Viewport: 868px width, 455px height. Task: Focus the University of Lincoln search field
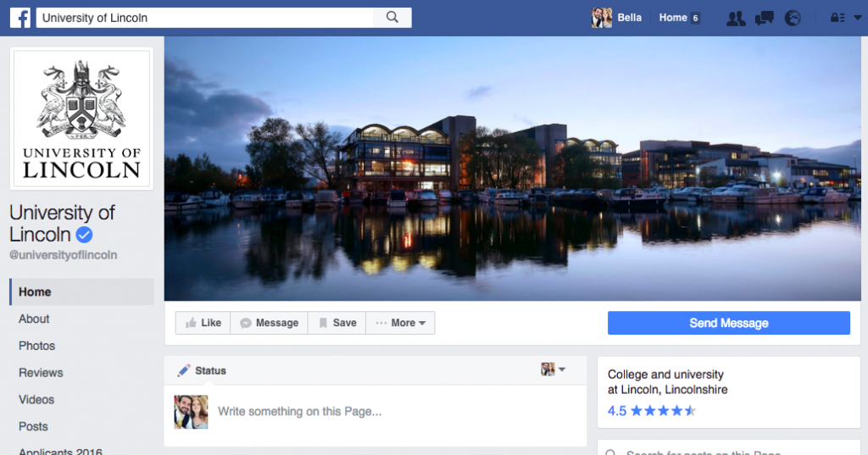tap(204, 18)
